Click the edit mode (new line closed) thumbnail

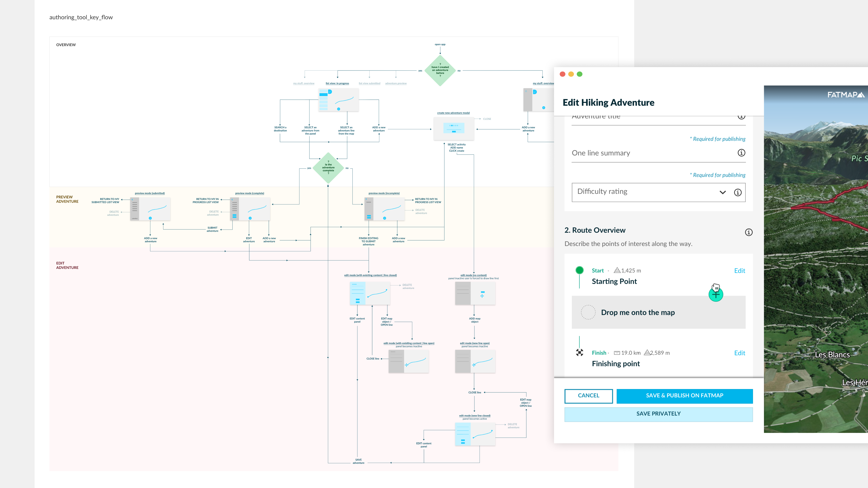tap(475, 434)
